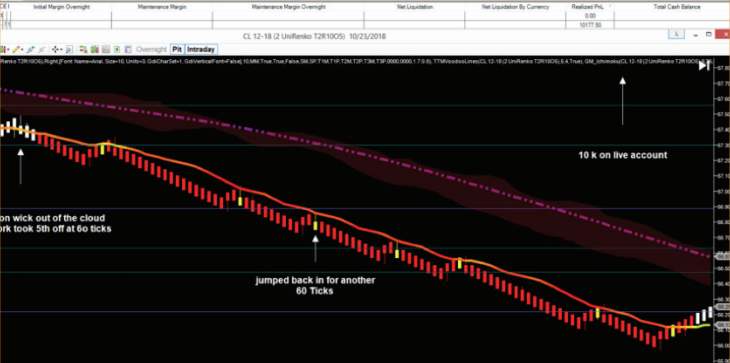Select the pencil drawing tools icon

[x=16, y=49]
